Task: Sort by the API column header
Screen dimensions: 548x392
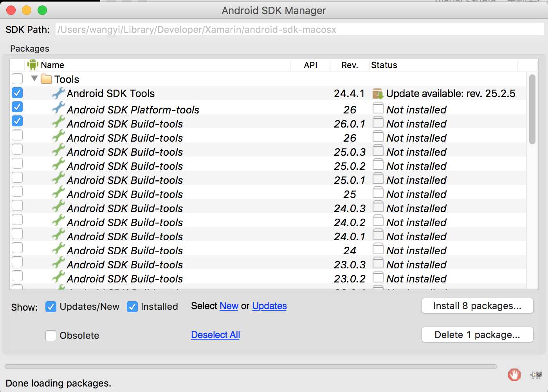Action: (311, 65)
